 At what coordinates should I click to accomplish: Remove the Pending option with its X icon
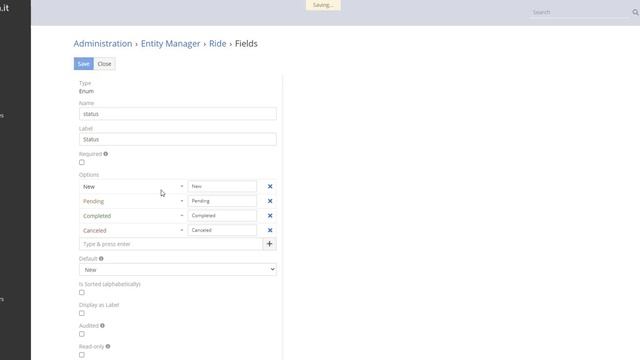coord(270,201)
